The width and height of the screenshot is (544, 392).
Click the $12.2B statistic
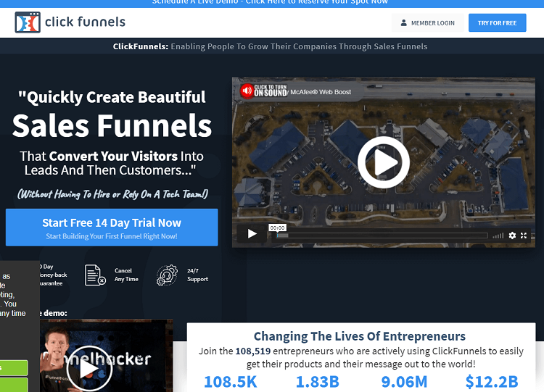pyautogui.click(x=492, y=382)
